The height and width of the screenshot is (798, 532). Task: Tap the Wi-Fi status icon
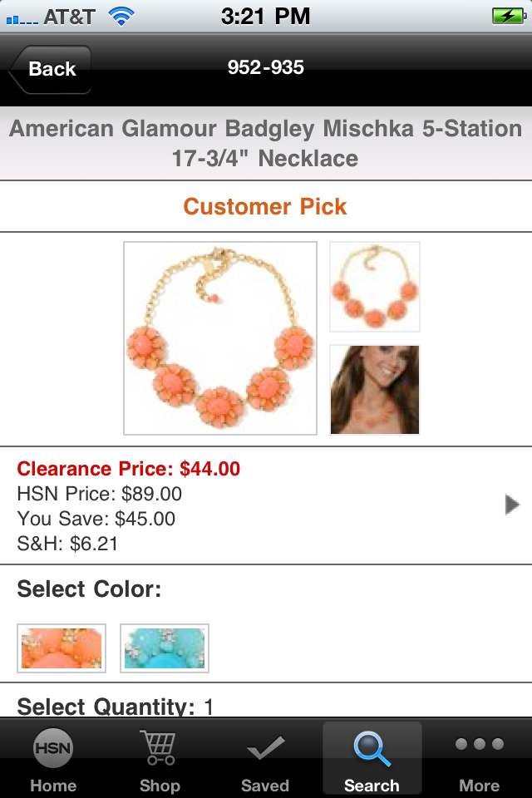121,17
